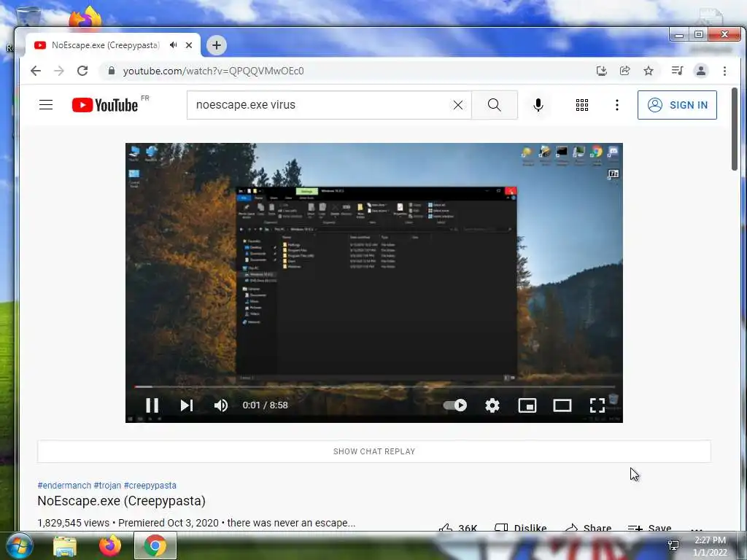The width and height of the screenshot is (747, 560).
Task: Open the #trojan hashtag link
Action: pyautogui.click(x=107, y=485)
